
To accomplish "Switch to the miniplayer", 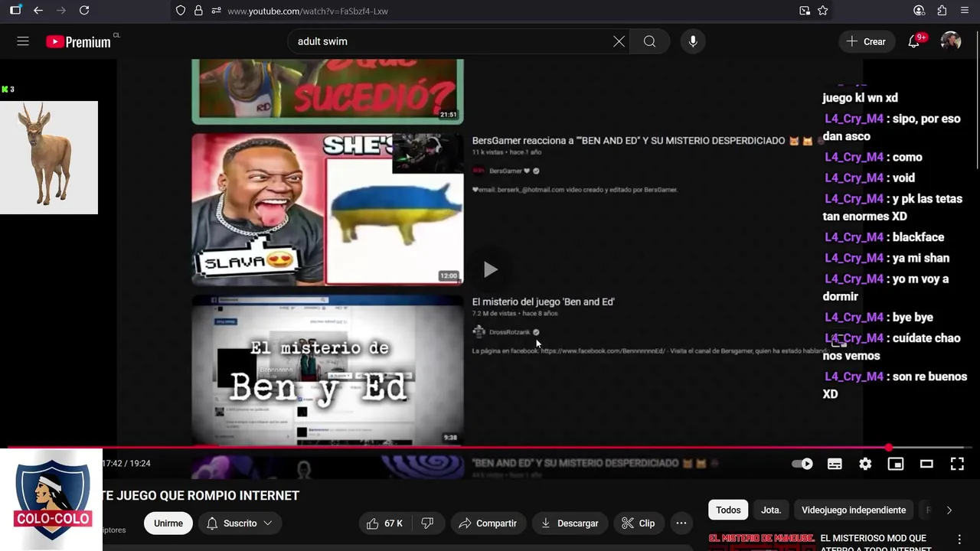I will [896, 464].
